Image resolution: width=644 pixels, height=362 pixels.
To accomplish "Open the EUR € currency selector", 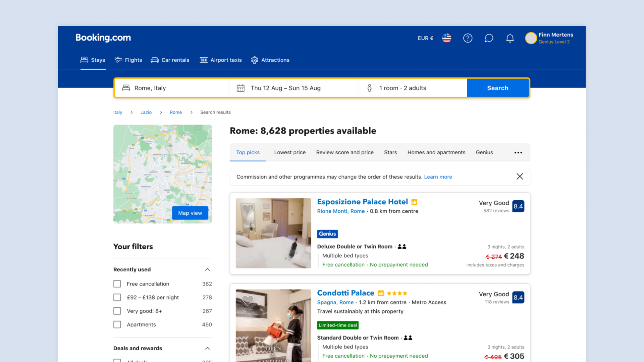I will coord(425,38).
